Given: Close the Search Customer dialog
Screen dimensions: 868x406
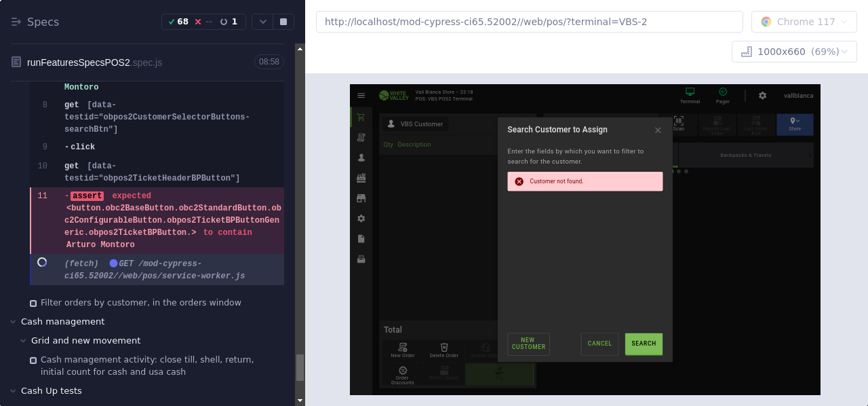Looking at the screenshot, I should click(658, 130).
